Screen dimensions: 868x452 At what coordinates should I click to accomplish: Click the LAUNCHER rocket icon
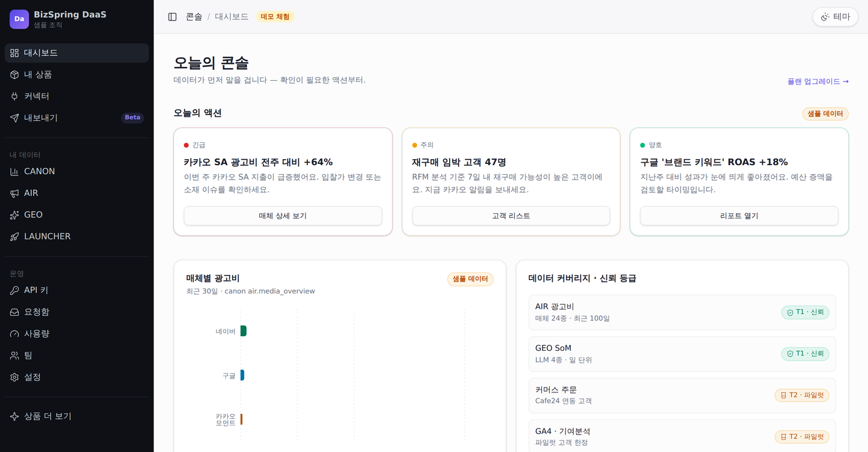[14, 237]
